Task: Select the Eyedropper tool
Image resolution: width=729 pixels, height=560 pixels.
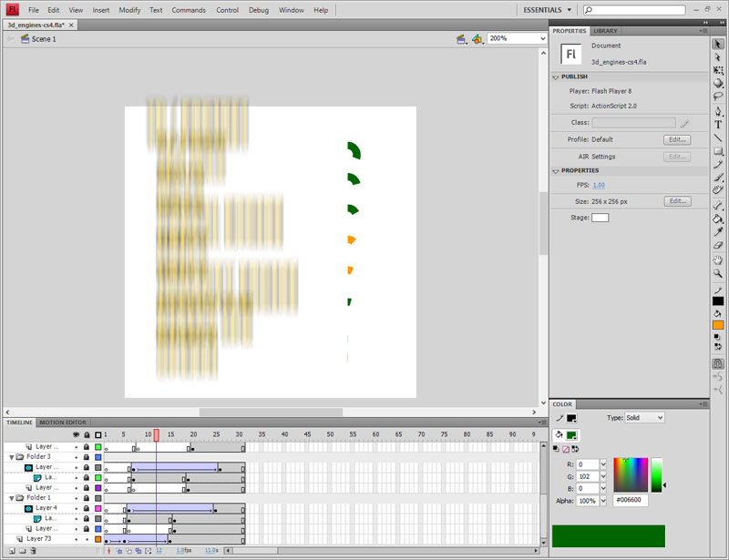Action: pos(718,232)
